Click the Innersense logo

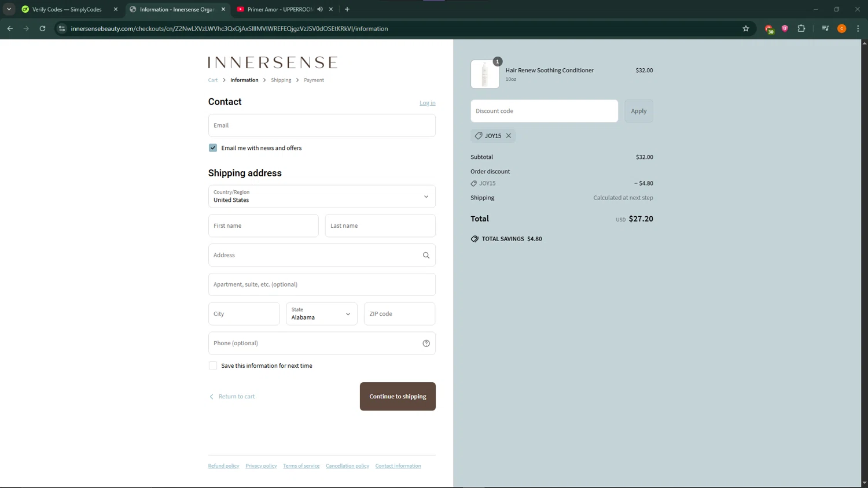[273, 62]
